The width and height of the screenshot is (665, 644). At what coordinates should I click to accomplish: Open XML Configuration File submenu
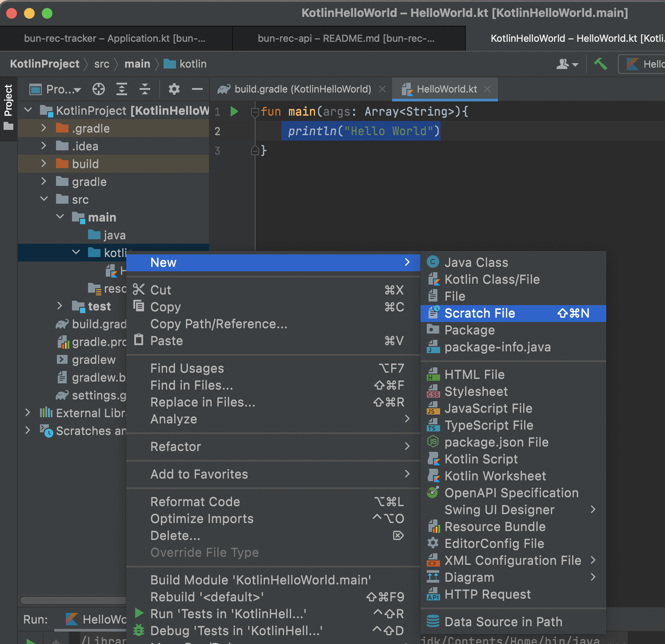click(513, 560)
